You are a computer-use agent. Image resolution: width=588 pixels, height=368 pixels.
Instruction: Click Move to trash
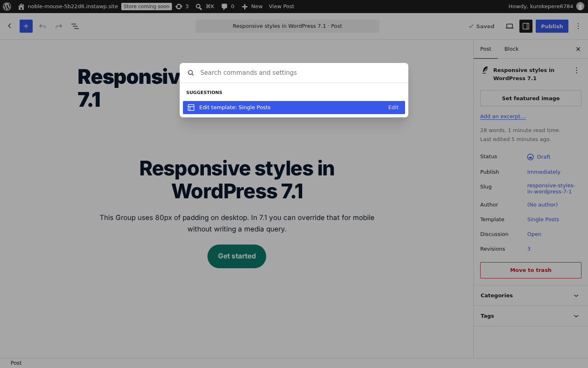pyautogui.click(x=531, y=270)
